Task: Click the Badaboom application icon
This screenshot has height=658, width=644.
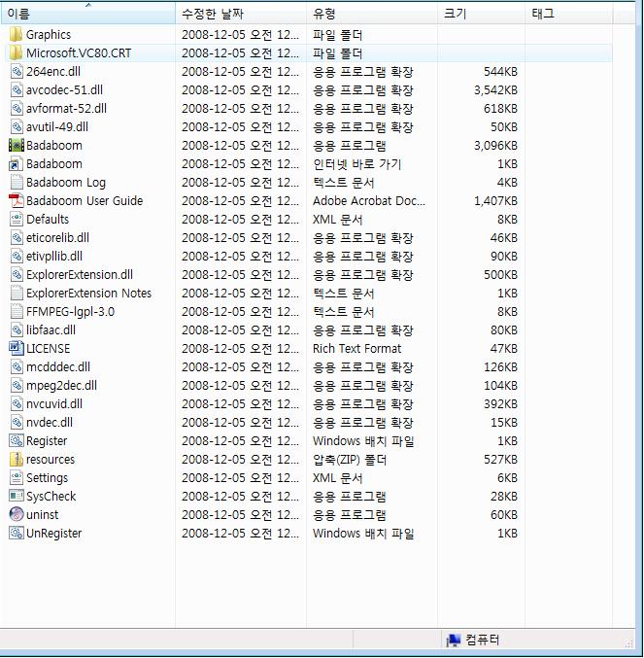Action: click(x=17, y=145)
